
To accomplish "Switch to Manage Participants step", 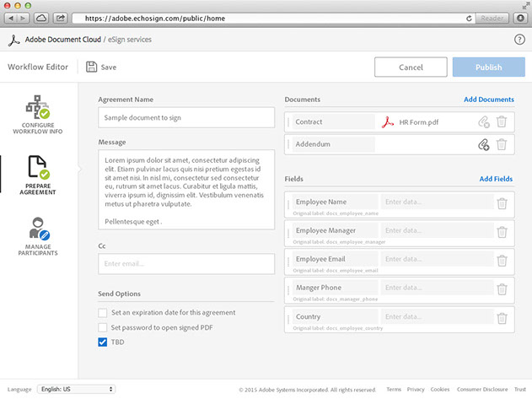I will [38, 236].
